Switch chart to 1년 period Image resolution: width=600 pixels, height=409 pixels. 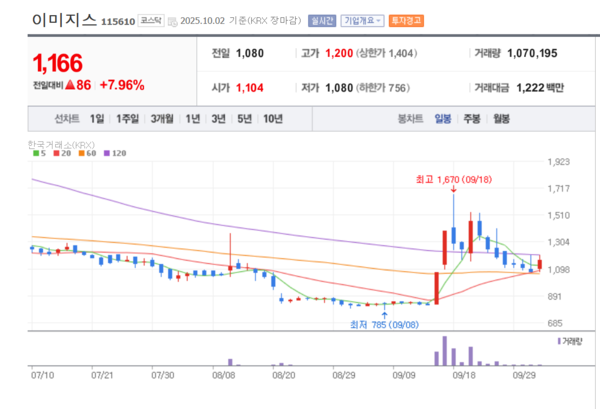click(x=193, y=118)
